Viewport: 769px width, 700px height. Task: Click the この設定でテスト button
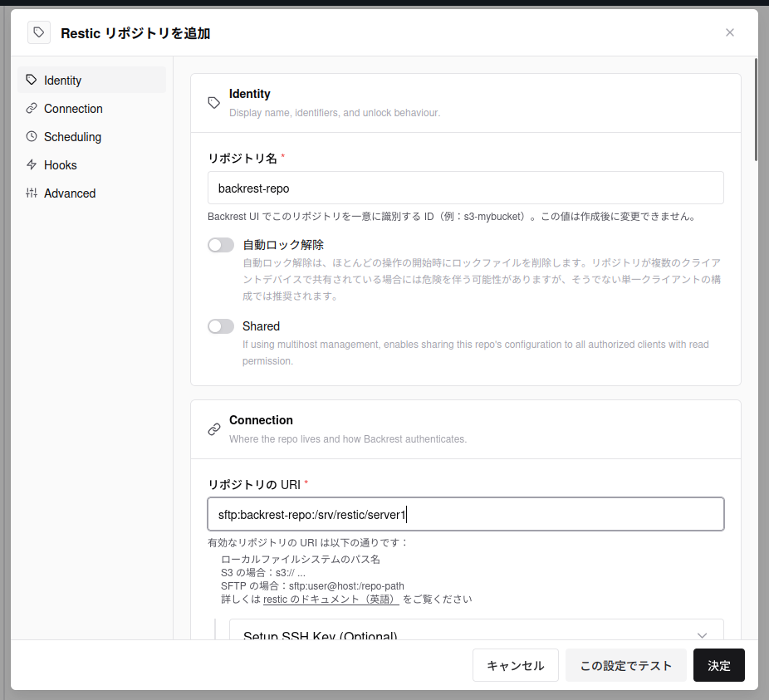click(626, 665)
